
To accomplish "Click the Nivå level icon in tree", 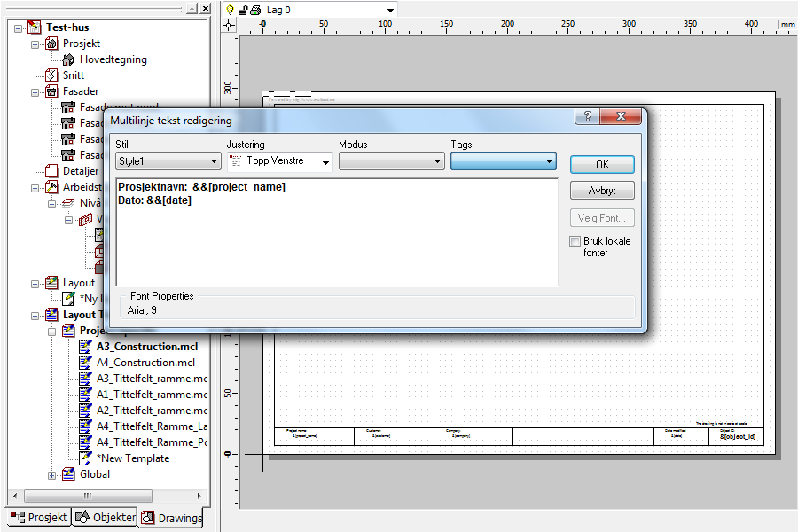I will [68, 203].
